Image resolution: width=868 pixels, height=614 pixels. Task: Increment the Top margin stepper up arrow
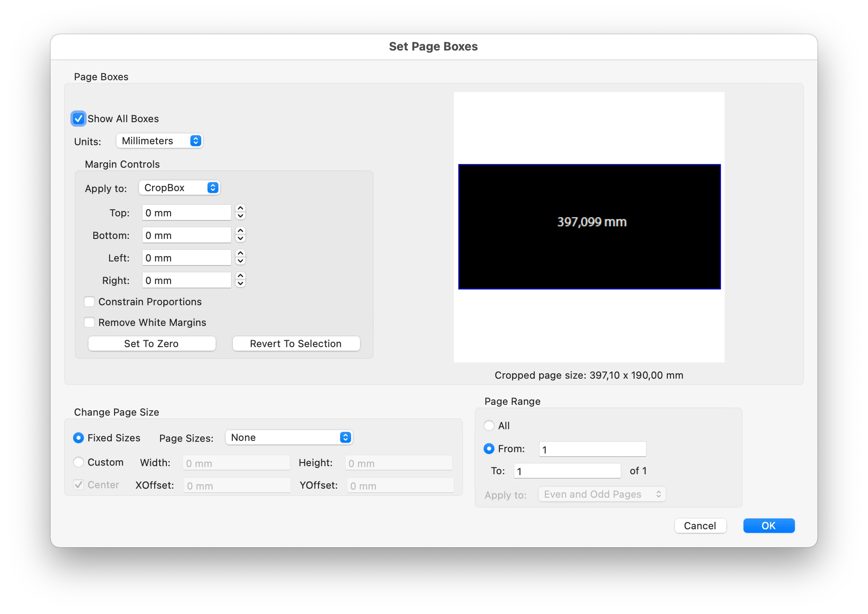(240, 208)
